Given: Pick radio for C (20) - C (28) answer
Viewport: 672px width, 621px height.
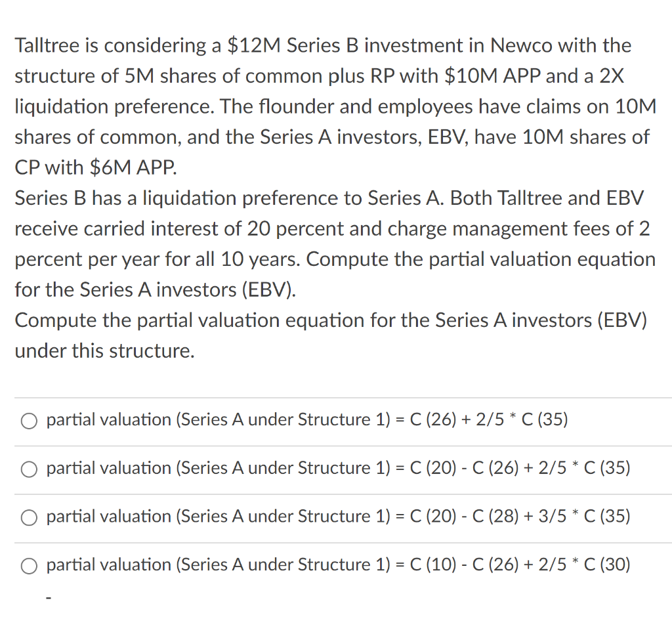Looking at the screenshot, I should point(29,518).
